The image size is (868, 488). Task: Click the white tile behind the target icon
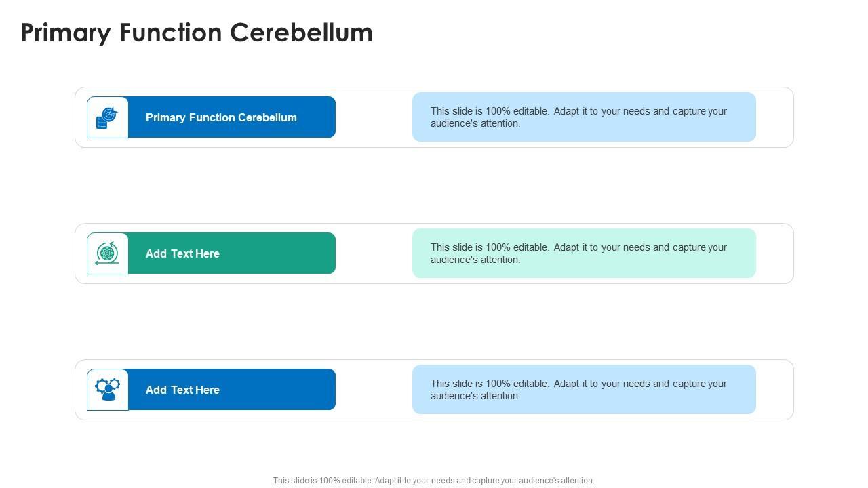coord(94,131)
